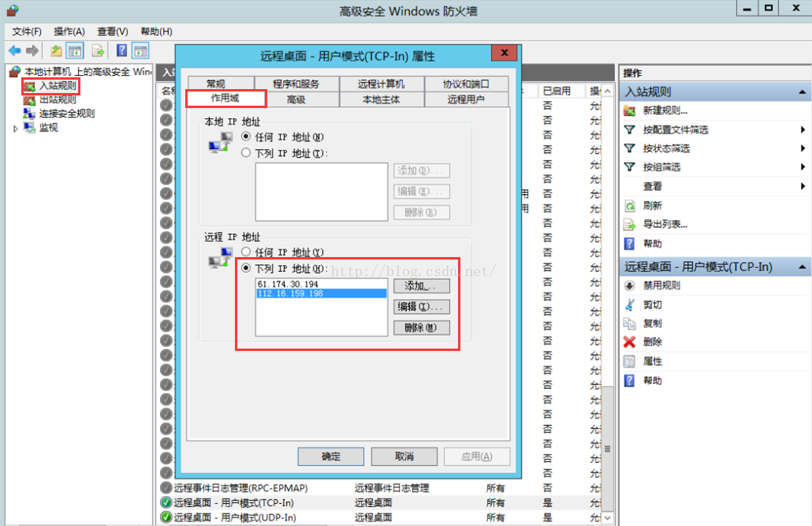Click the Export list toolbar icon
The image size is (812, 526).
pos(98,50)
